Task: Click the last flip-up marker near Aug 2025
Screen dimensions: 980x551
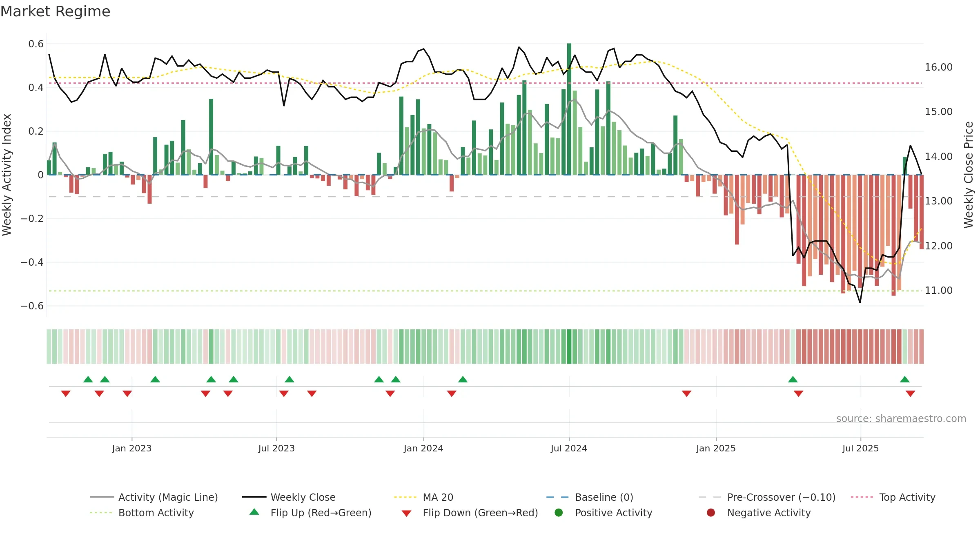Action: click(x=905, y=380)
